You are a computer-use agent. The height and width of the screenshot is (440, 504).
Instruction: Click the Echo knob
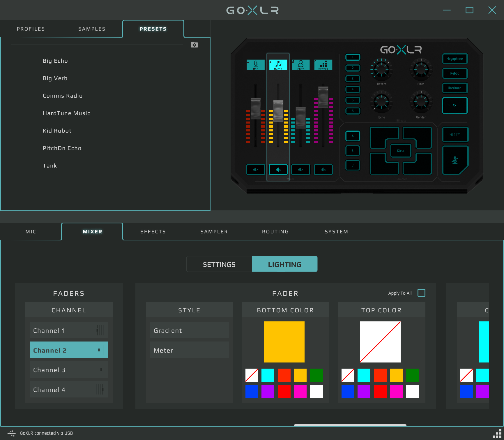(x=381, y=102)
